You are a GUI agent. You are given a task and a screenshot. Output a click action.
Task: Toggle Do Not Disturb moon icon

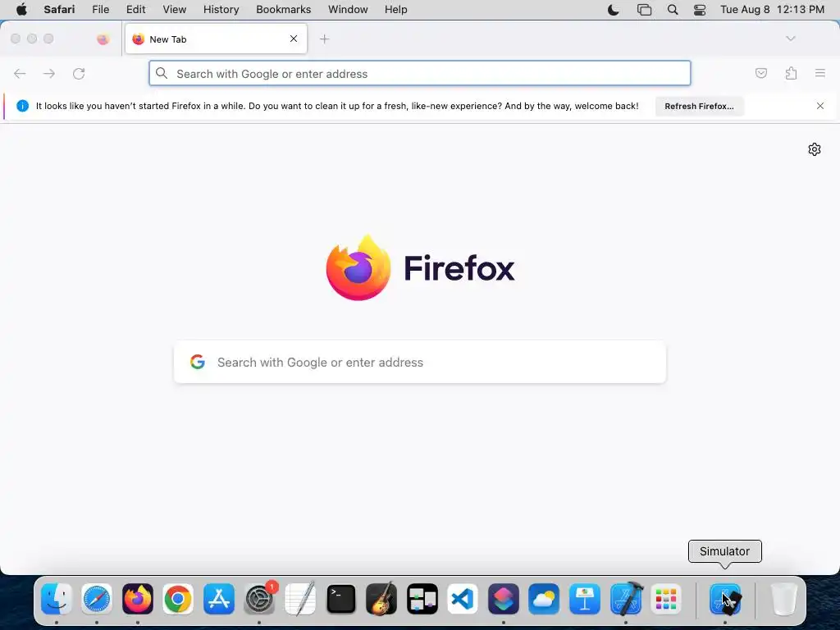614,10
